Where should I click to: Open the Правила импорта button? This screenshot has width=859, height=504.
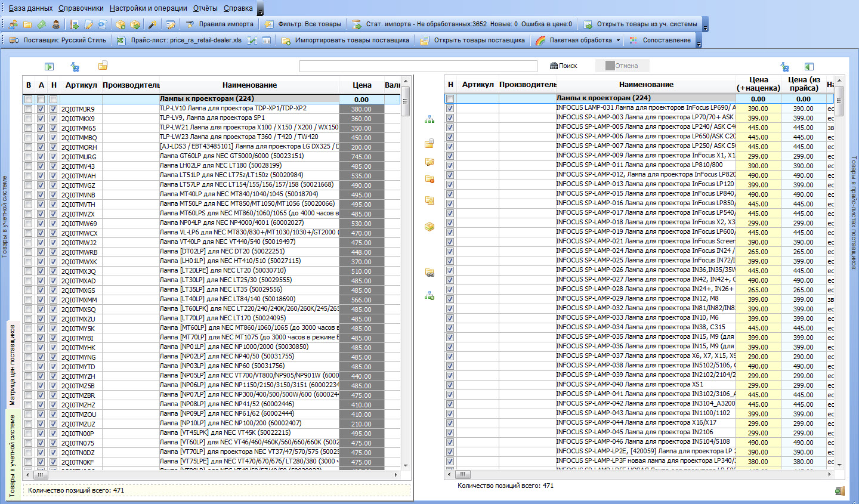pyautogui.click(x=220, y=24)
